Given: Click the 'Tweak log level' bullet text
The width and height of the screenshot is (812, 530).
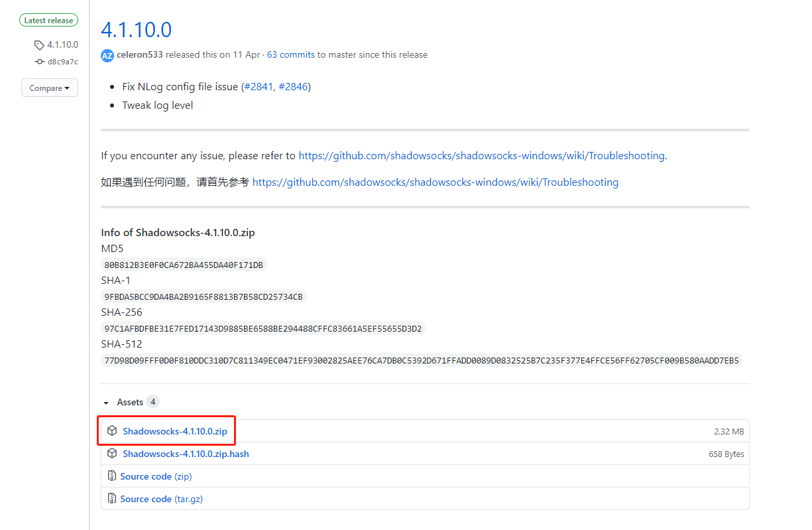Looking at the screenshot, I should coord(158,105).
